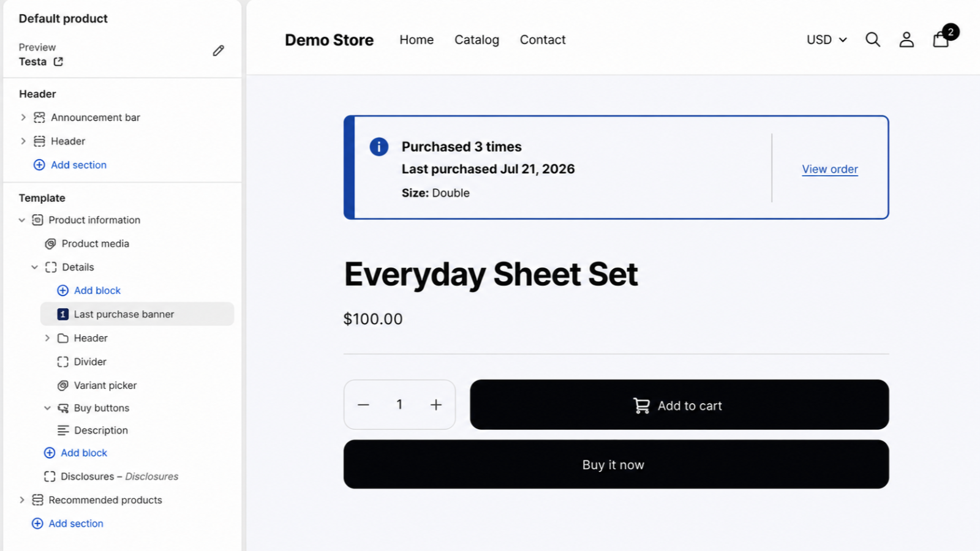Decrease quantity with the minus button
The image size is (980, 551).
[363, 405]
